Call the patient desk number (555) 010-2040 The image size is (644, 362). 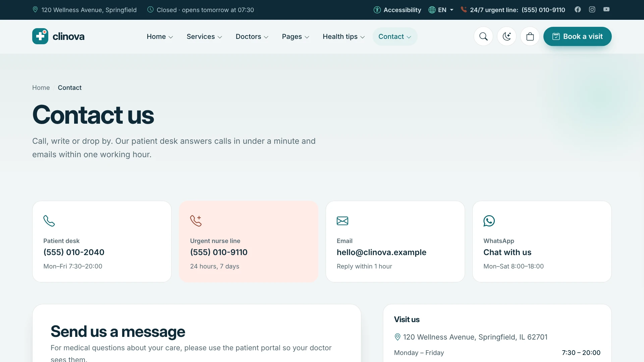(x=74, y=252)
